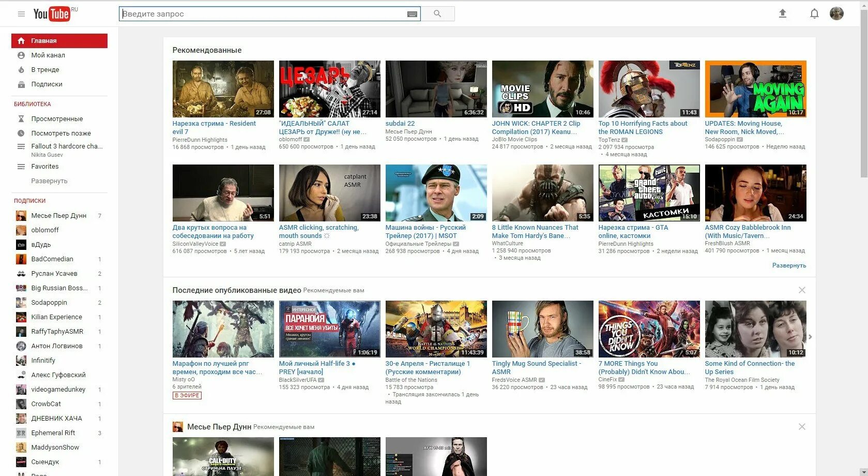Open 7 MORE Things You Didn't Know thumbnail

tap(649, 329)
